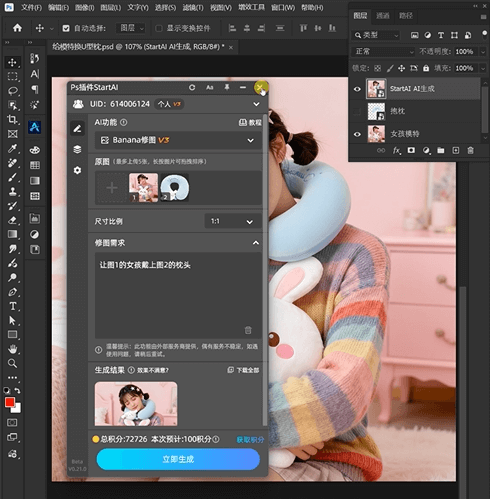Create a new layer icon
The height and width of the screenshot is (499, 490).
pos(455,150)
